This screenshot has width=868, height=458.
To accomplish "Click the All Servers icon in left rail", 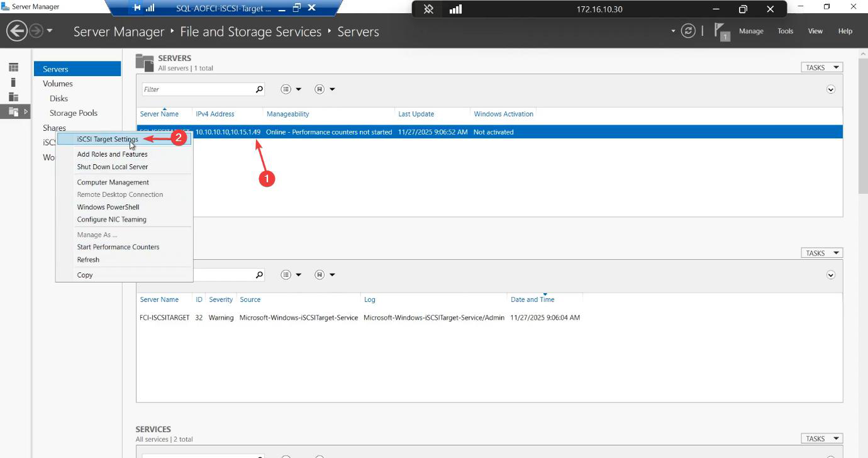I will (x=13, y=97).
